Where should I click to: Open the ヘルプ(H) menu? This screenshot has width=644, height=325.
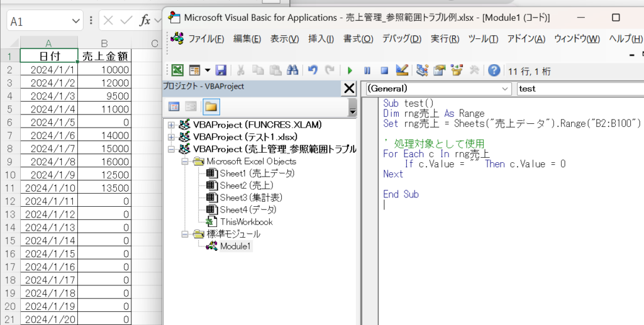(626, 39)
